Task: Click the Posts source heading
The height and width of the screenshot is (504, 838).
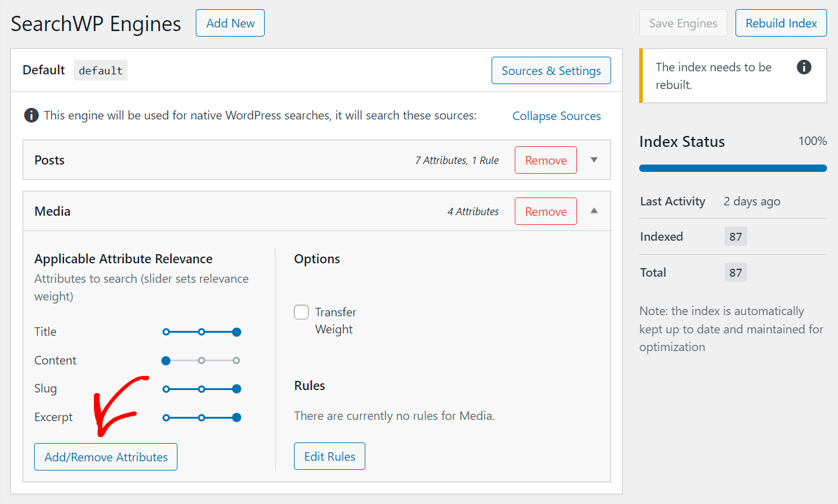Action: click(49, 160)
